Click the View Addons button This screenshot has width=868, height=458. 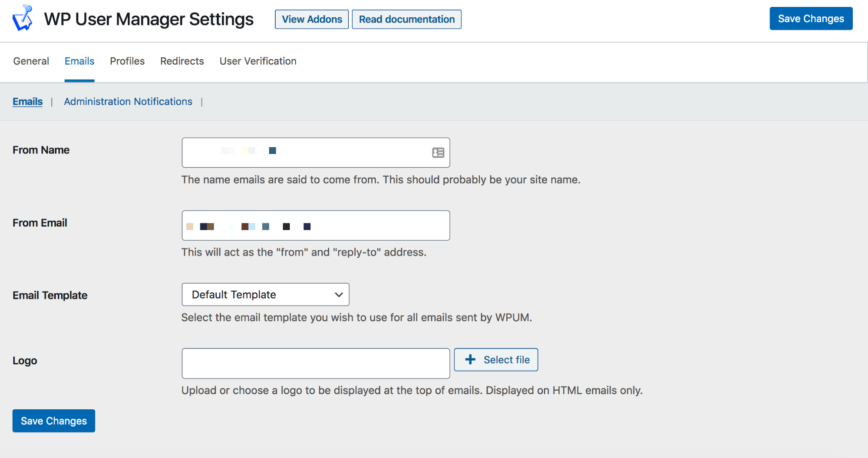pyautogui.click(x=312, y=19)
